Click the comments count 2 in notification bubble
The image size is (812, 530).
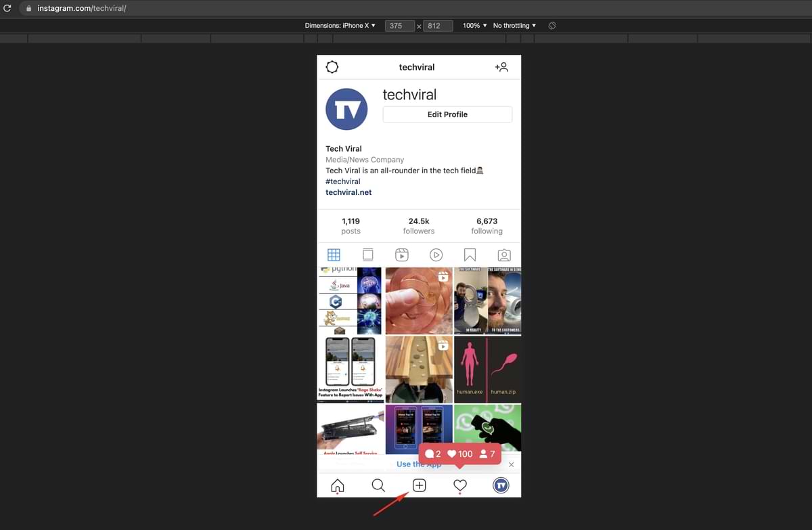(432, 454)
